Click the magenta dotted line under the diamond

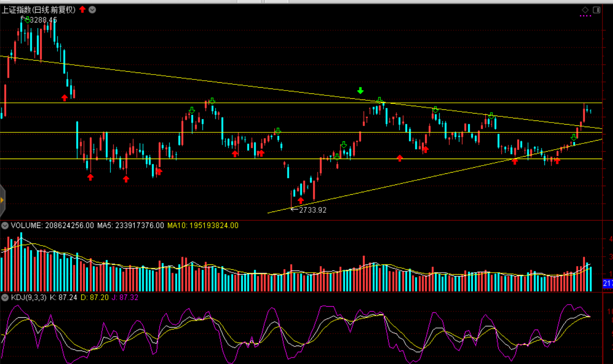pos(585,16)
